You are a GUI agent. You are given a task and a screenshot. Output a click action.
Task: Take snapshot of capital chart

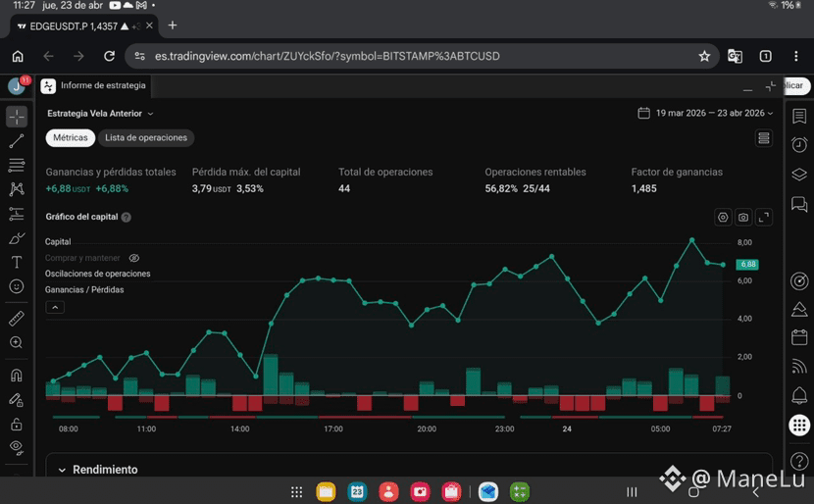coord(743,218)
